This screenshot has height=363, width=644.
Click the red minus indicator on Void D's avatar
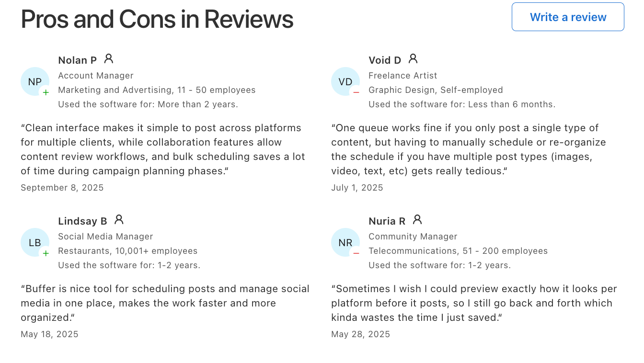(x=356, y=92)
